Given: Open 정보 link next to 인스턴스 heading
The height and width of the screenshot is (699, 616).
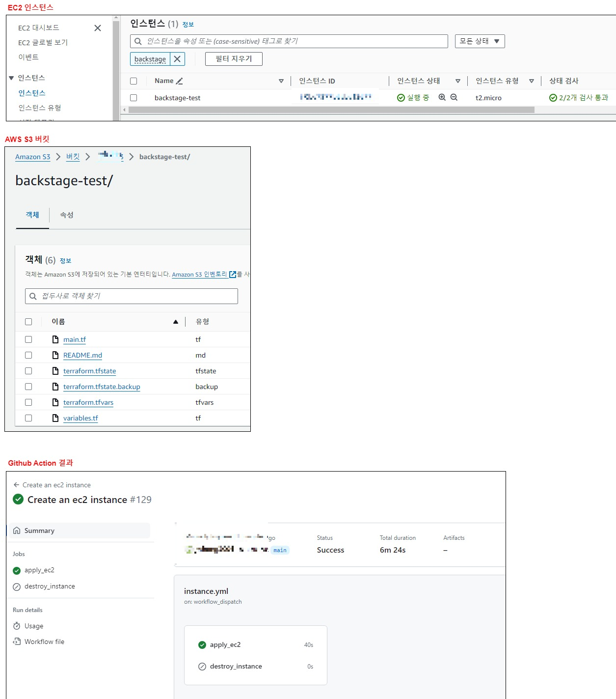Looking at the screenshot, I should [188, 25].
